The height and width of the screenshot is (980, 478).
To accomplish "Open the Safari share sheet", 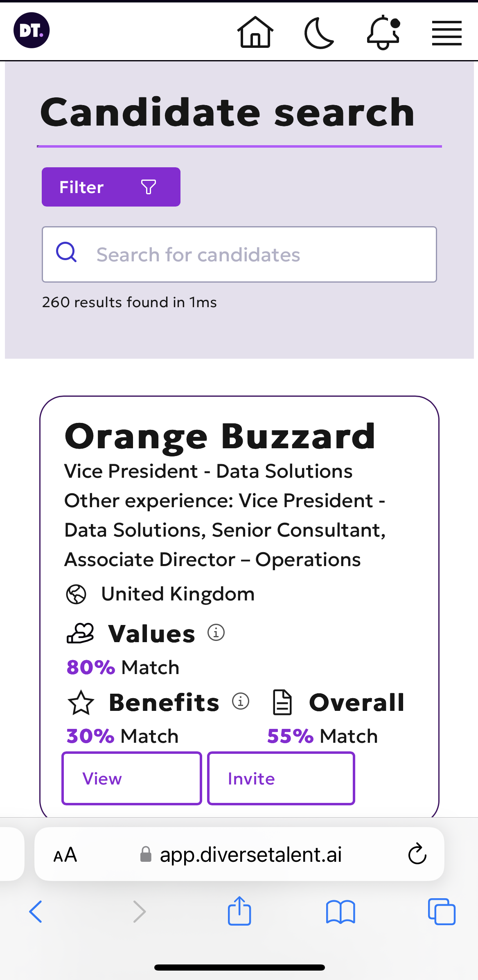I will (239, 910).
